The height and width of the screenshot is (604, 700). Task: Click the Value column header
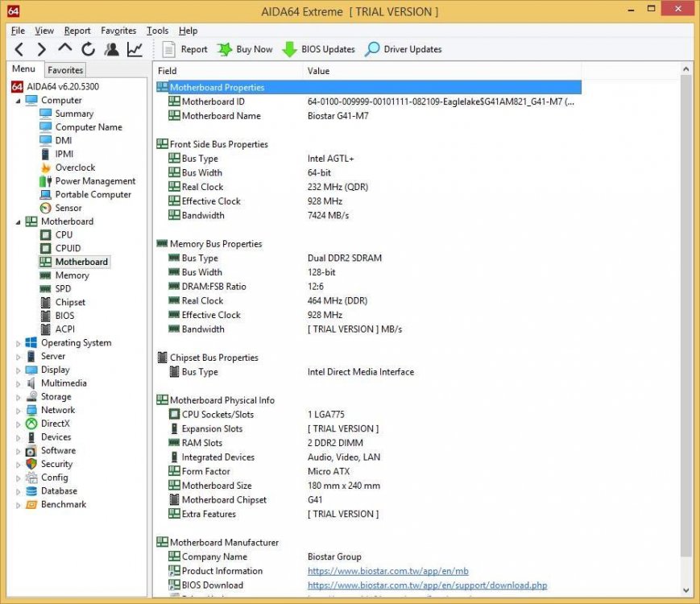point(318,71)
